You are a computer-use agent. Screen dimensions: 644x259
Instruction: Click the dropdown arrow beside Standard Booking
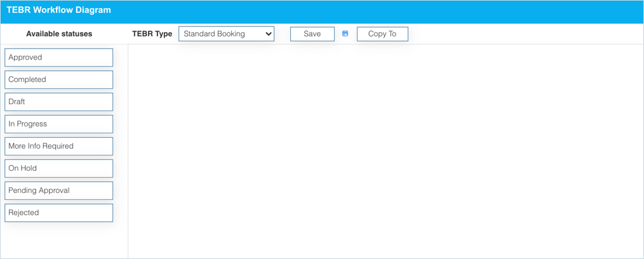coord(269,34)
